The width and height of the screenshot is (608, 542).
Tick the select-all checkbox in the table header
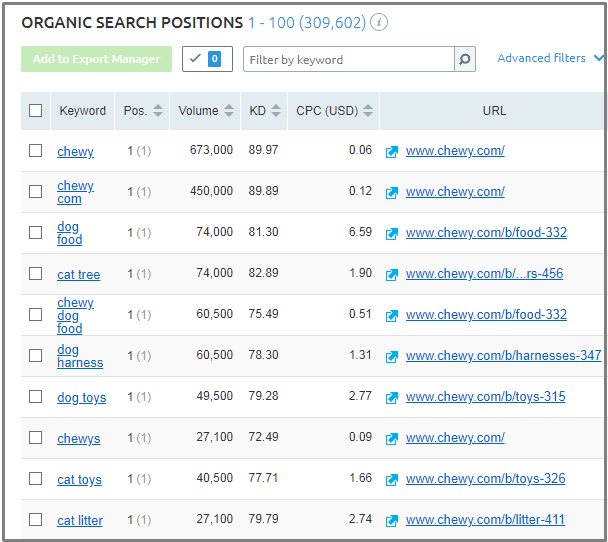pos(35,110)
